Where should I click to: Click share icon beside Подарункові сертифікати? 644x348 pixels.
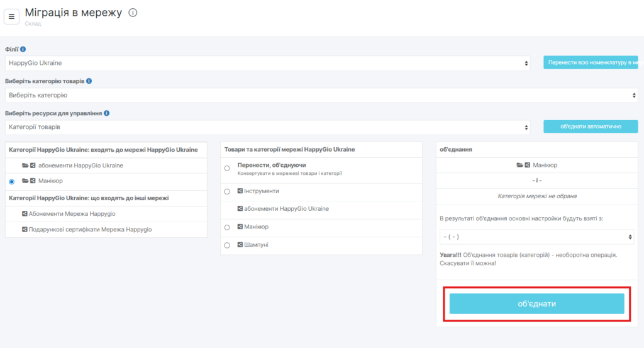pos(25,230)
